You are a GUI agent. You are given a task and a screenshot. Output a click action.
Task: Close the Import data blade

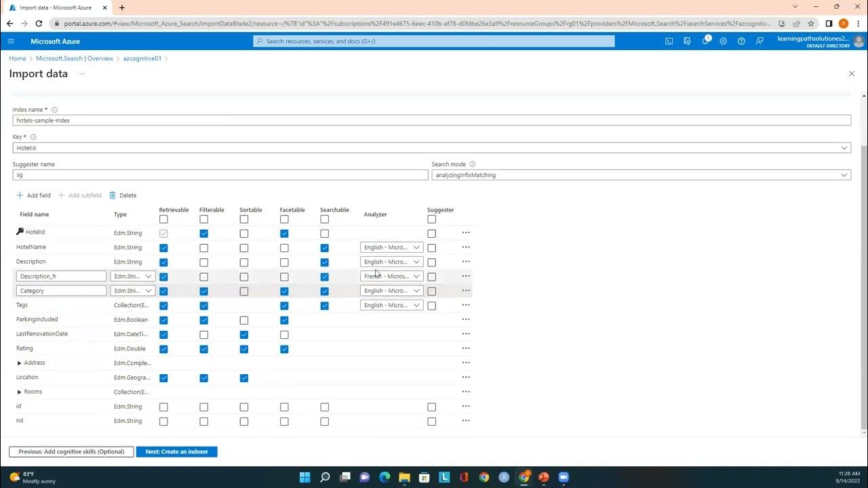click(852, 74)
